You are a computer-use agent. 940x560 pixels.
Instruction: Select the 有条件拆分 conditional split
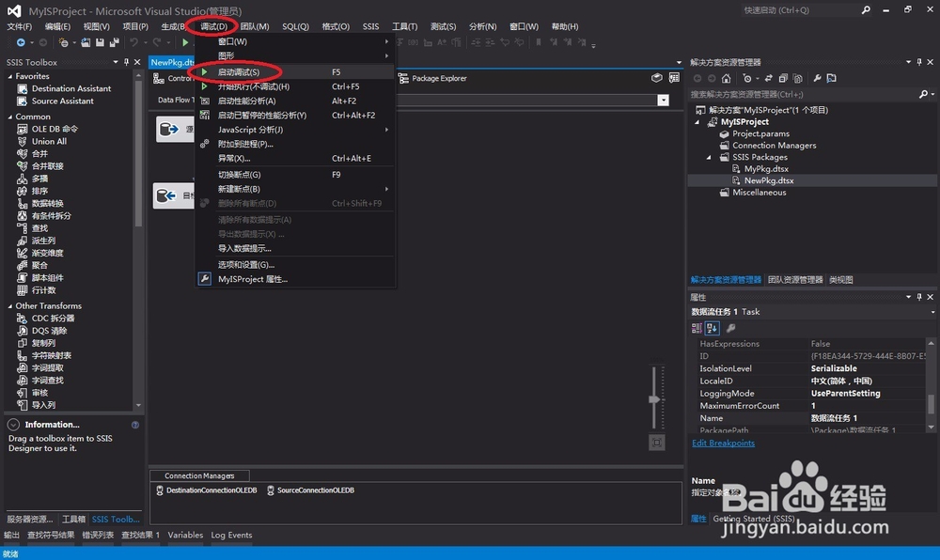coord(51,215)
